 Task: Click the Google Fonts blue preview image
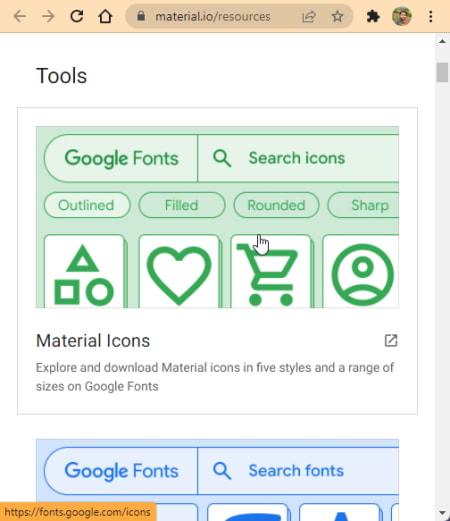(217, 480)
